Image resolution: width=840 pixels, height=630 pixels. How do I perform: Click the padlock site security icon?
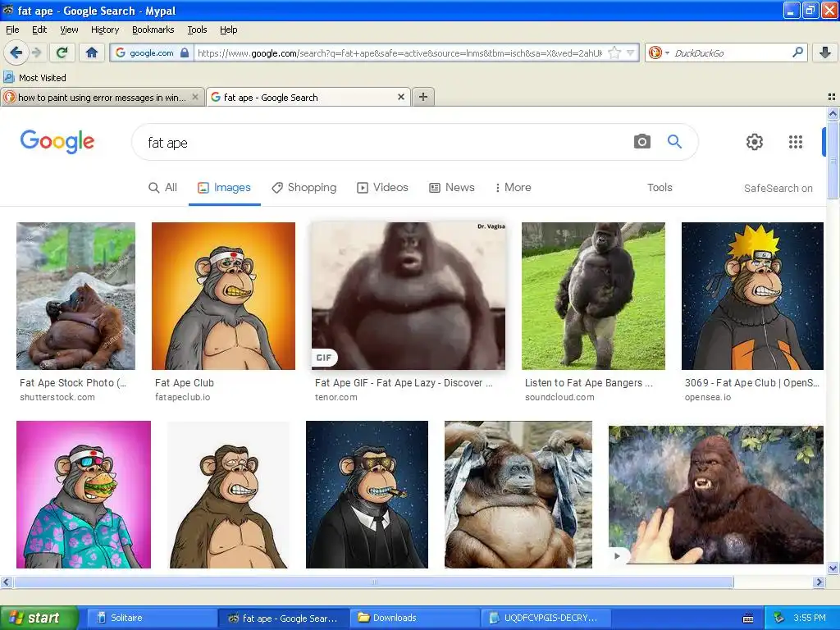(185, 52)
